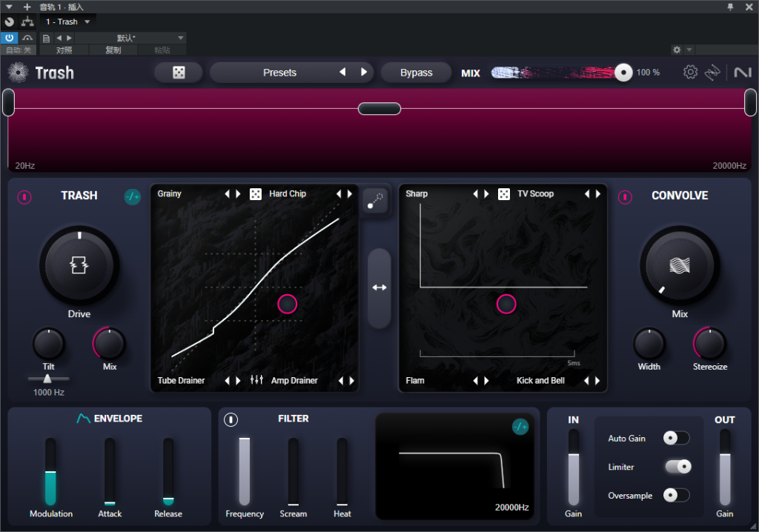This screenshot has height=532, width=759.
Task: Click host copy button 复制
Action: click(x=113, y=50)
